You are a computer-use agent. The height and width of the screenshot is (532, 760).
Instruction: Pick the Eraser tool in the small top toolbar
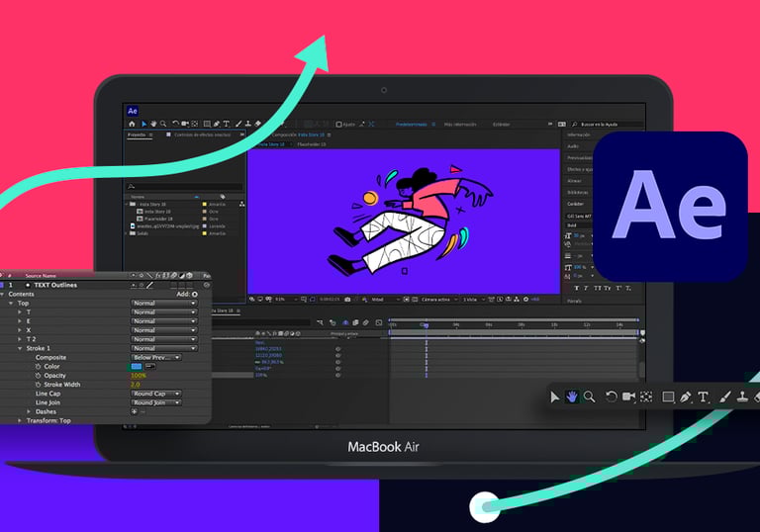258,124
